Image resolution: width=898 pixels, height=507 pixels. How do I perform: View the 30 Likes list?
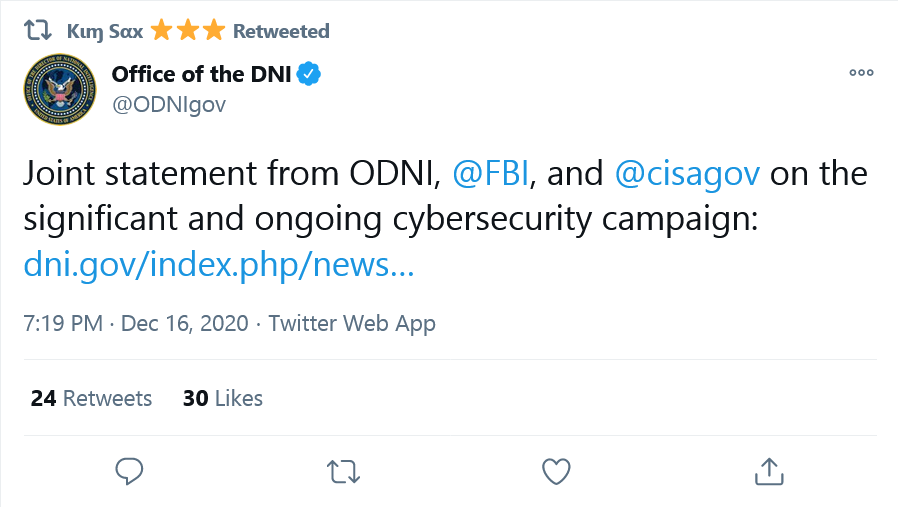[223, 398]
